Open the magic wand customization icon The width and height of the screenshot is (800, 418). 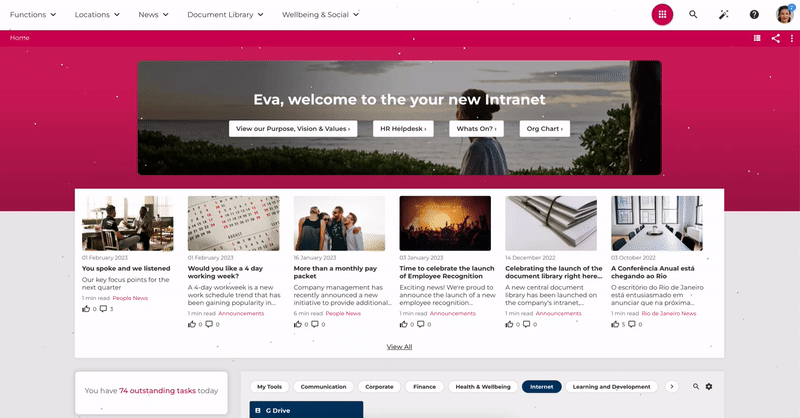tap(723, 15)
